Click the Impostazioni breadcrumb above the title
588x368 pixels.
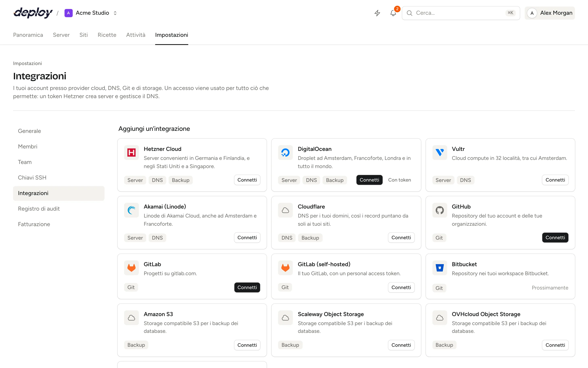pyautogui.click(x=27, y=63)
